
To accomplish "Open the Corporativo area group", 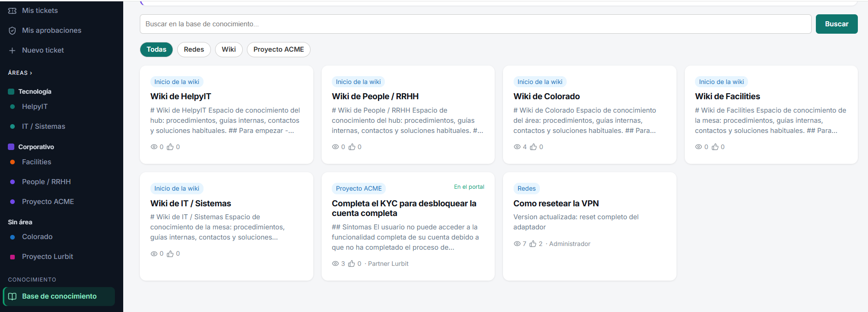I will pyautogui.click(x=36, y=147).
